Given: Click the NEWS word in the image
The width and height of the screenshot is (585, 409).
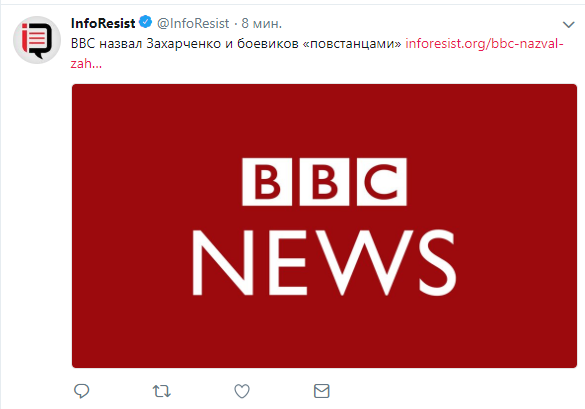Looking at the screenshot, I should tap(324, 263).
